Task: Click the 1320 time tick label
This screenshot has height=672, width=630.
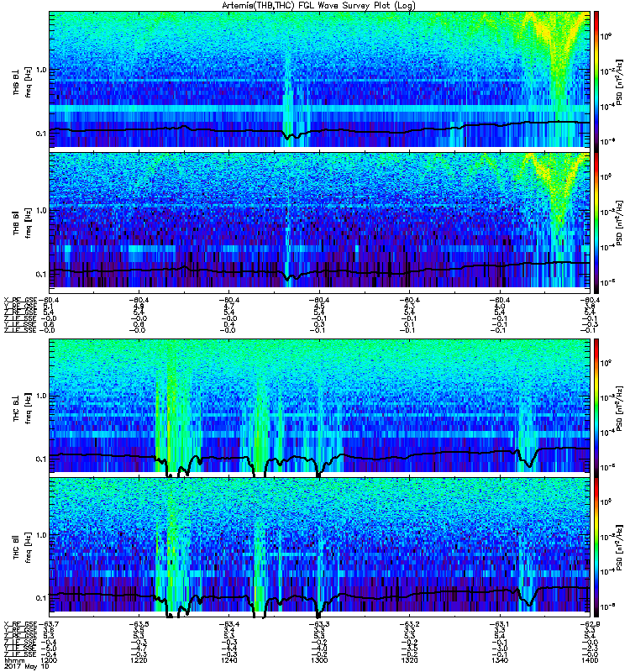Action: point(410,660)
